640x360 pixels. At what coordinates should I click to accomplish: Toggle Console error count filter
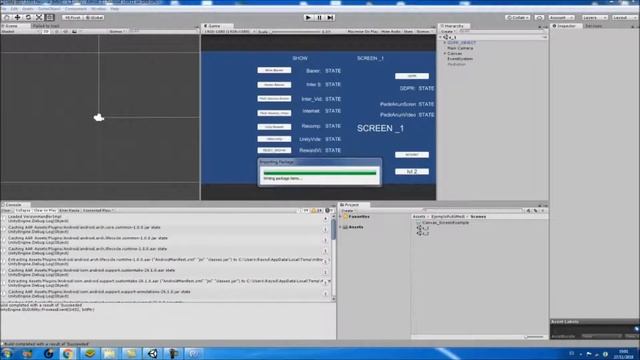[x=329, y=211]
